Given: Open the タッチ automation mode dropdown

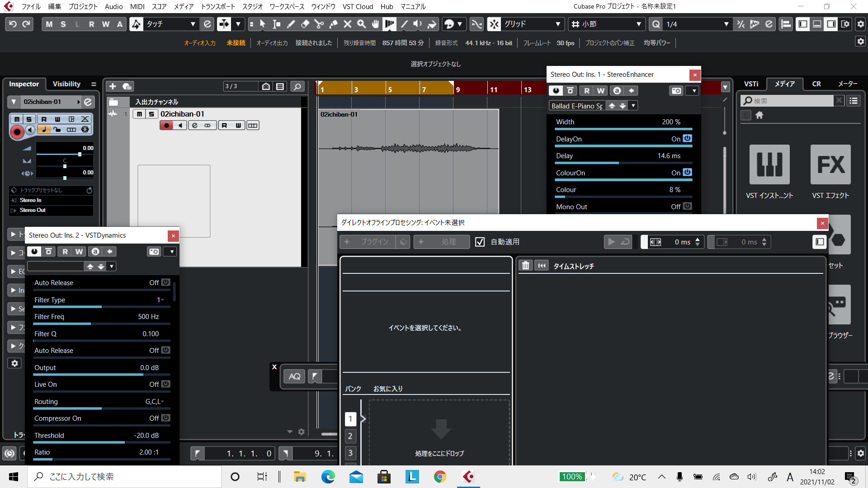Looking at the screenshot, I should pos(193,24).
